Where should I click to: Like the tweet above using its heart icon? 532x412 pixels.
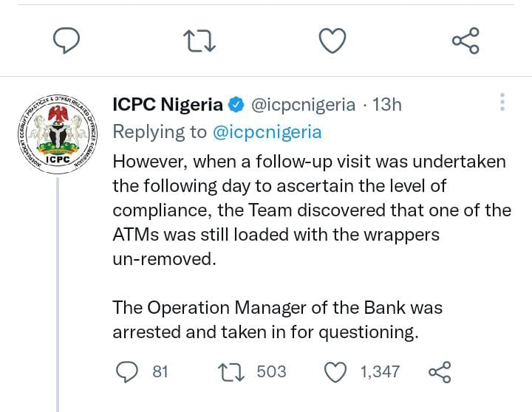[x=332, y=41]
